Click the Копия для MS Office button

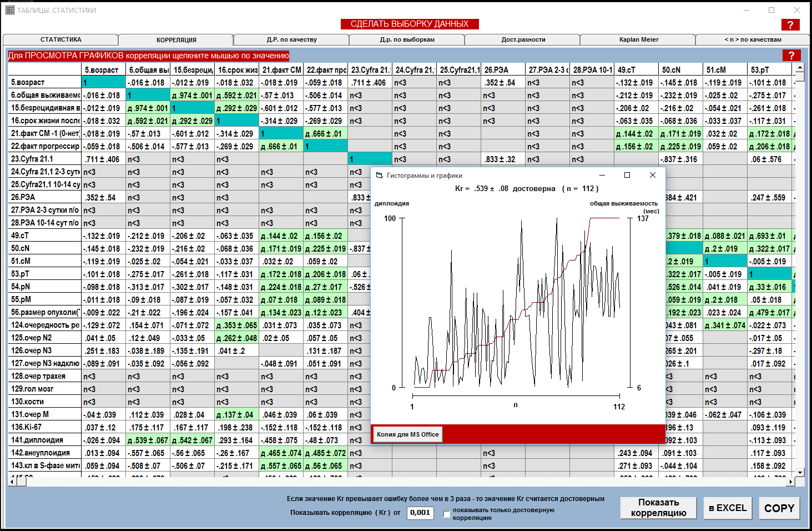[x=407, y=434]
